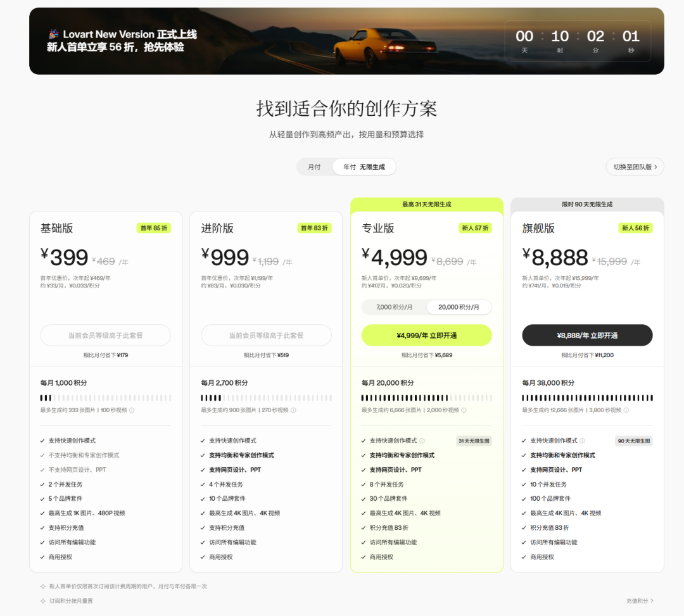This screenshot has height=616, width=684.
Task: Click the 首年 83 折 badge
Action: [314, 228]
